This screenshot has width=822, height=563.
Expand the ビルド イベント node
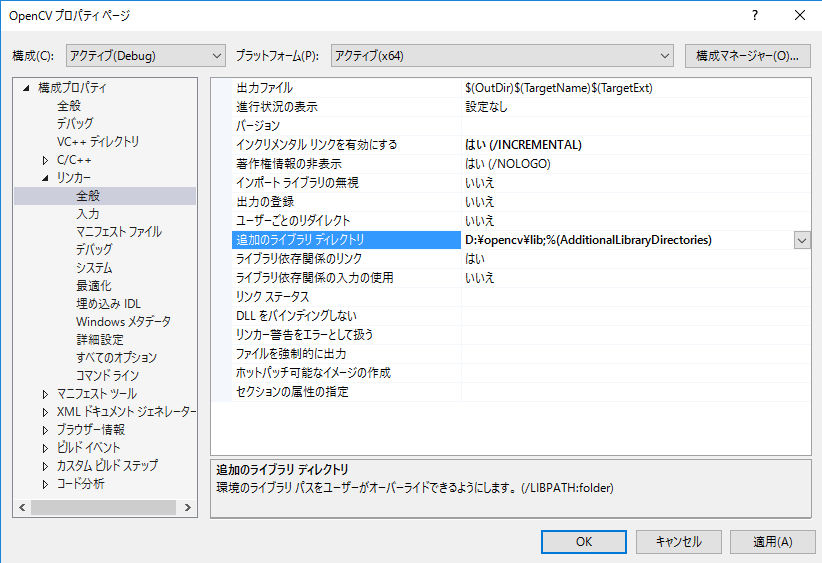[x=45, y=448]
